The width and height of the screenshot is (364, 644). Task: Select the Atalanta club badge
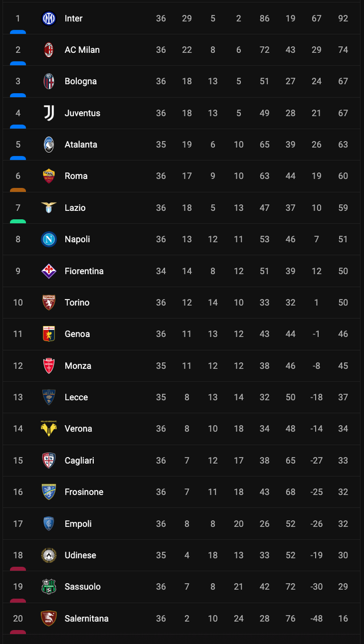[49, 144]
